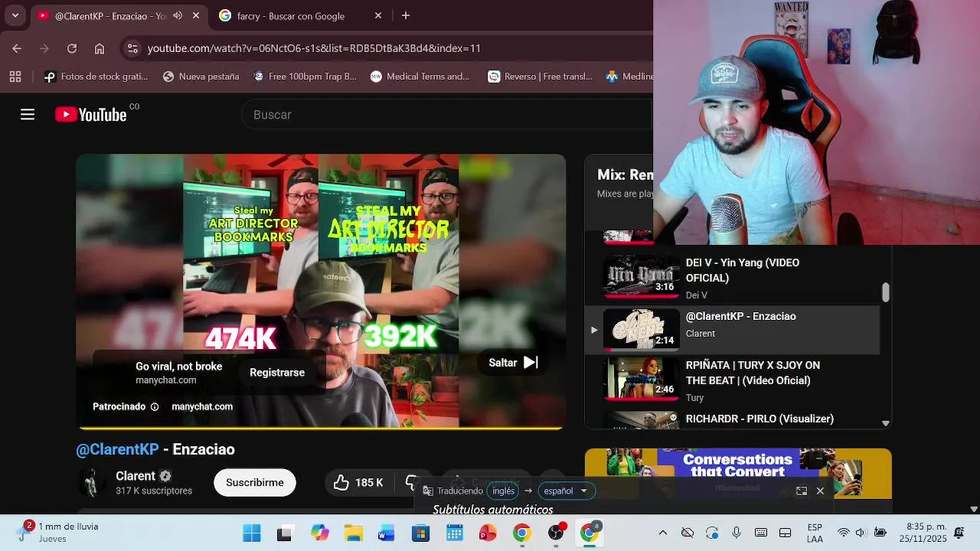Mute the tab audio speaker icon
The image size is (980, 551).
[x=178, y=15]
